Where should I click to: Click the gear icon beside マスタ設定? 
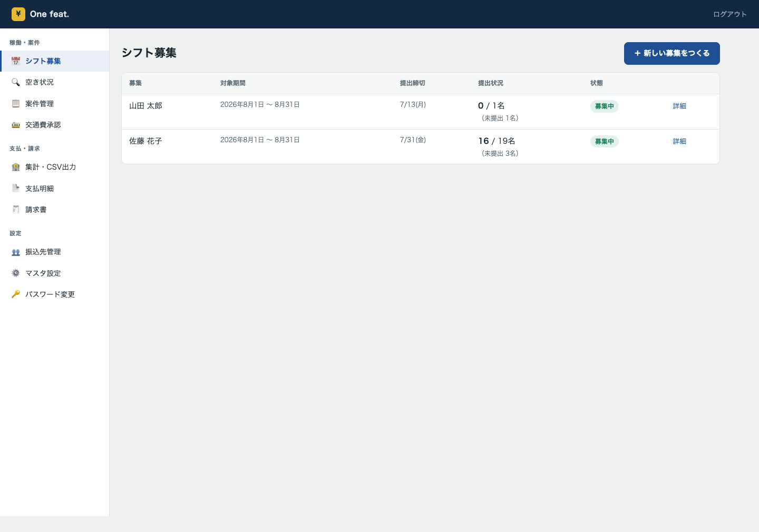[x=16, y=273]
